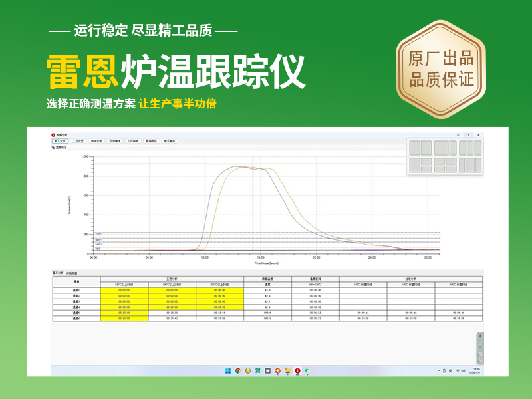Switch to the 基本分析 tab
The width and height of the screenshot is (532, 399).
[x=59, y=272]
